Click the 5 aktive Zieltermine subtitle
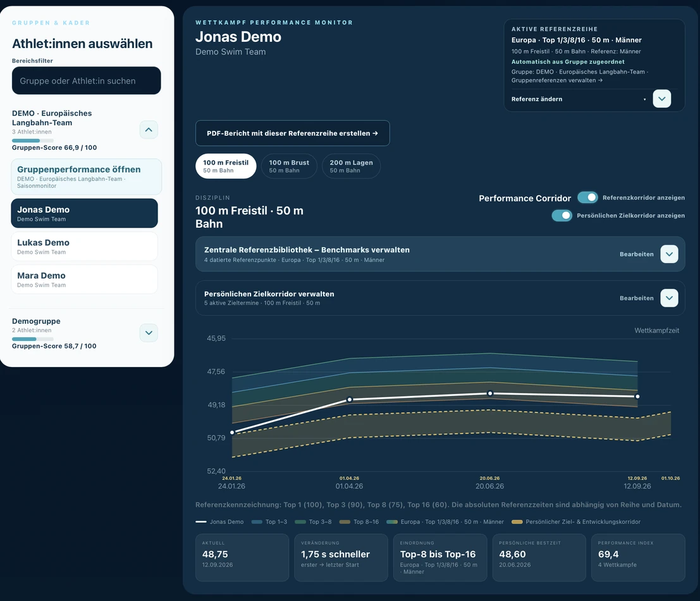700x601 pixels. click(262, 303)
